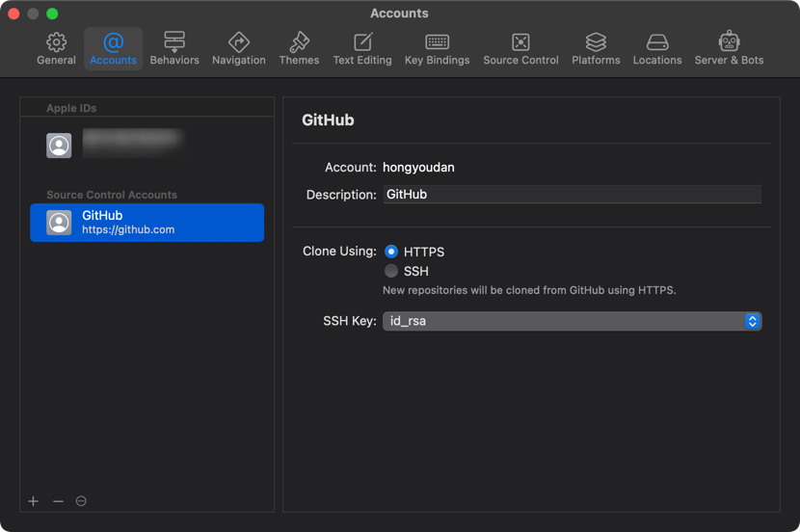This screenshot has height=532, width=800.
Task: Select HTTPS as clone method
Action: [x=391, y=252]
